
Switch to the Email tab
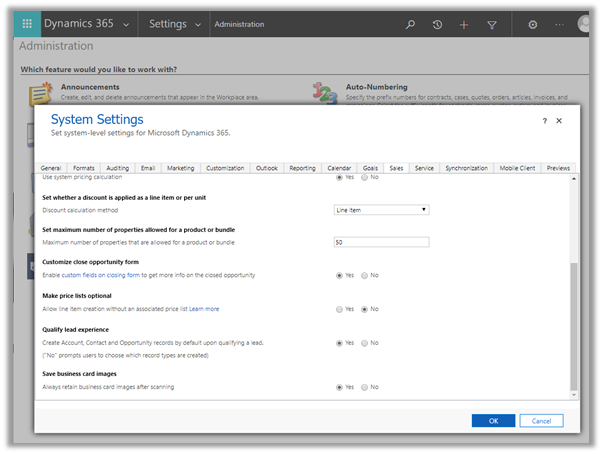(x=147, y=168)
